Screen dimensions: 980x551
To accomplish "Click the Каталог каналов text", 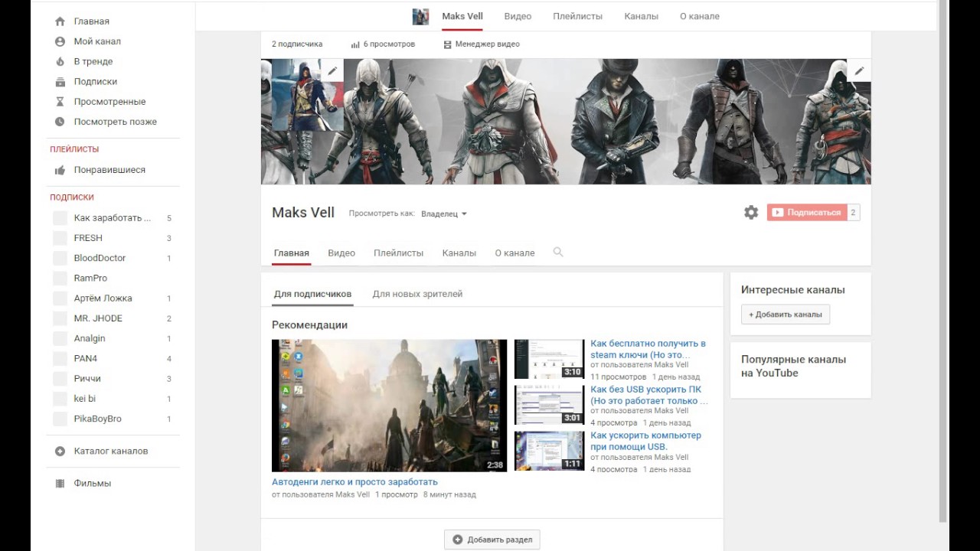I will pyautogui.click(x=111, y=451).
